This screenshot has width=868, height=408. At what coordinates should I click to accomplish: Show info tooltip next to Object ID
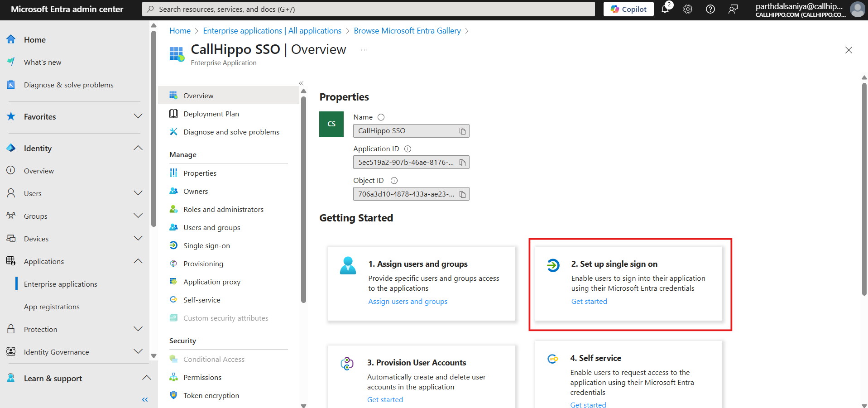pos(394,181)
